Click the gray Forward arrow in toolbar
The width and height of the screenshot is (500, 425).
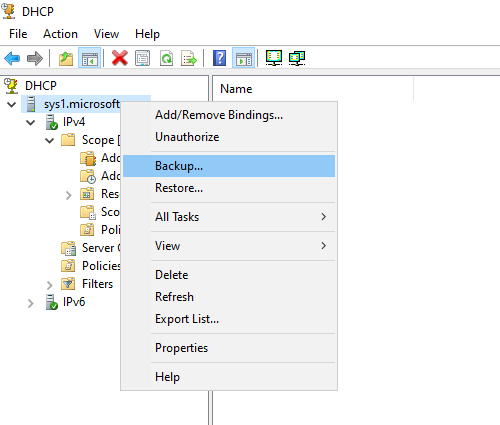tap(35, 58)
